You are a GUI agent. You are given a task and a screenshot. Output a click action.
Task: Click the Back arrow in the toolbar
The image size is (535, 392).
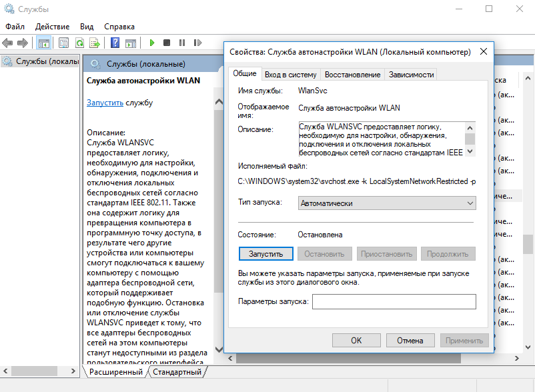click(x=7, y=43)
